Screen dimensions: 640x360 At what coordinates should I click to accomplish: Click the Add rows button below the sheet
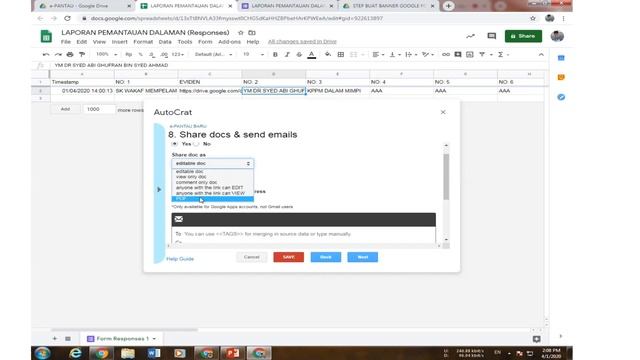tap(65, 109)
